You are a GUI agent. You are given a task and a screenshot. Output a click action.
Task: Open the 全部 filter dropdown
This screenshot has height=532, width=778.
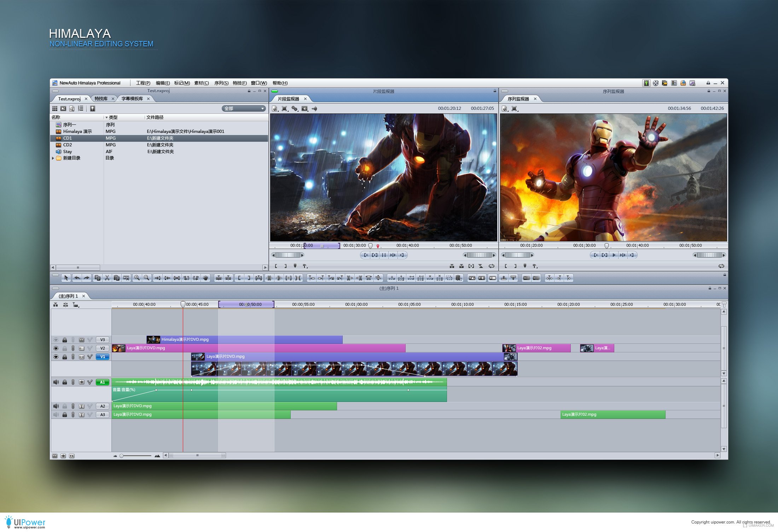tap(244, 109)
